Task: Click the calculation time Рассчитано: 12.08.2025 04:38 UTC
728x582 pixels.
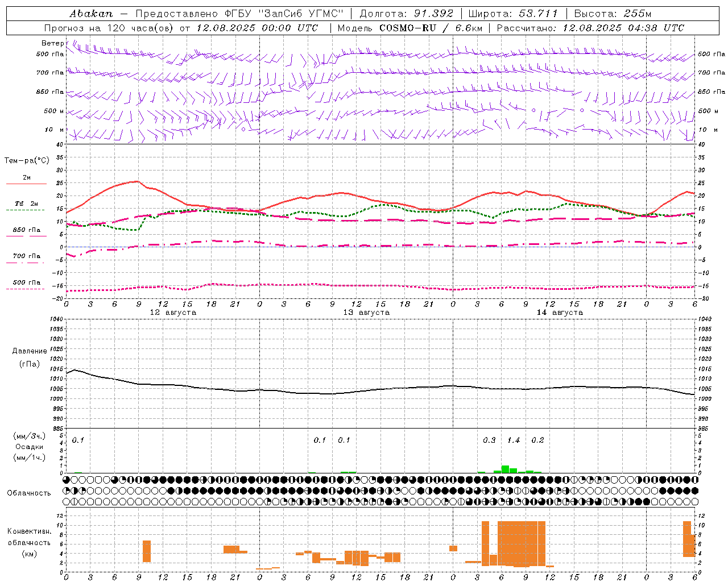Action: (x=590, y=28)
